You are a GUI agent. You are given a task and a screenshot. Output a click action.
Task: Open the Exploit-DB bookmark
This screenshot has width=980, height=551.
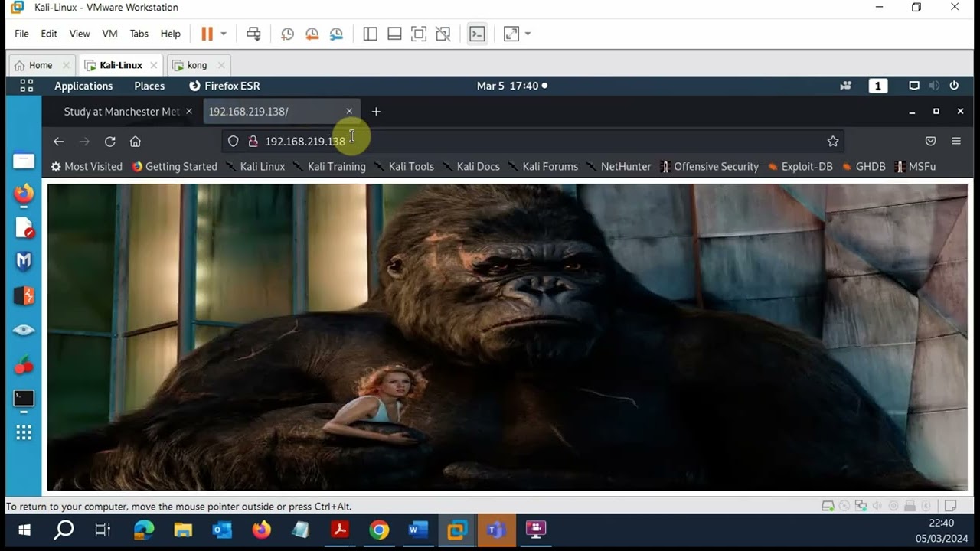(800, 167)
